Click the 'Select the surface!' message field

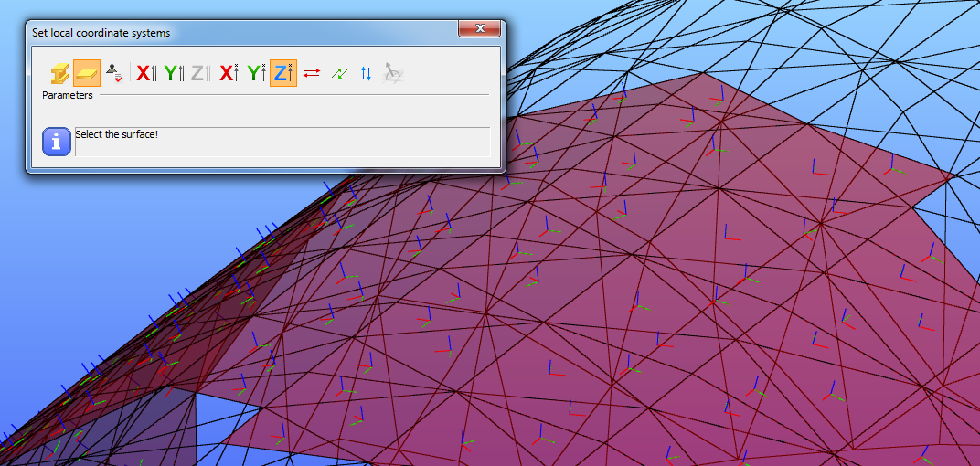(x=282, y=142)
